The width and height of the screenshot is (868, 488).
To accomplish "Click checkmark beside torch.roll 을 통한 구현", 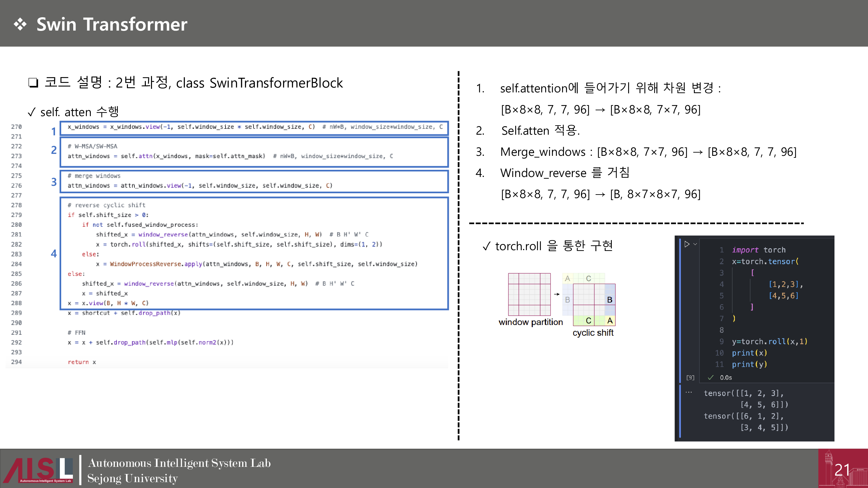I will pos(486,246).
